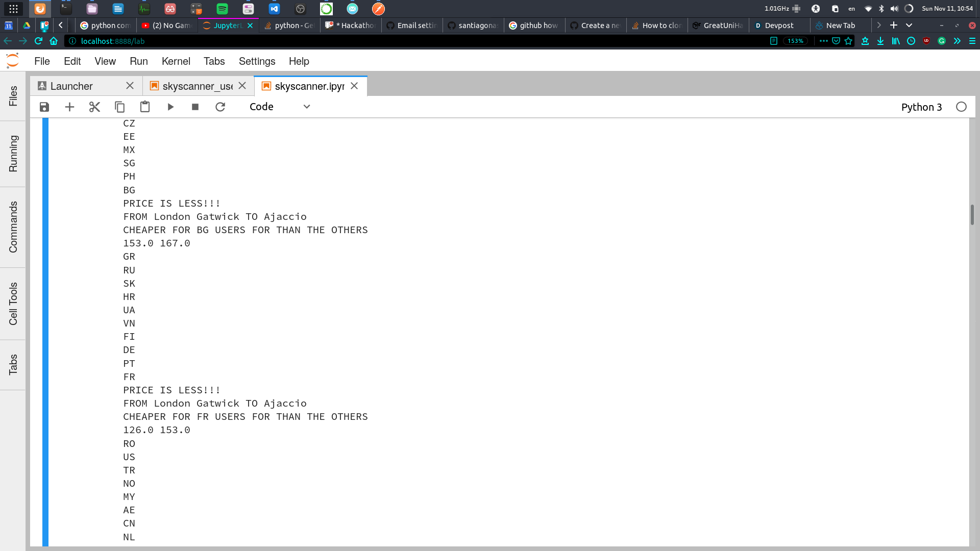Run the selected cell with the play button
The image size is (980, 551).
tap(170, 107)
